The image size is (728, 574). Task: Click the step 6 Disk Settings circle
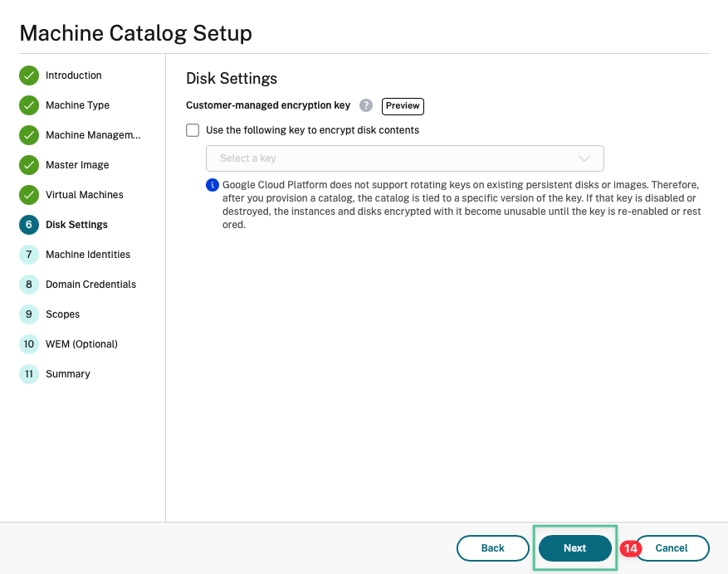(x=29, y=225)
